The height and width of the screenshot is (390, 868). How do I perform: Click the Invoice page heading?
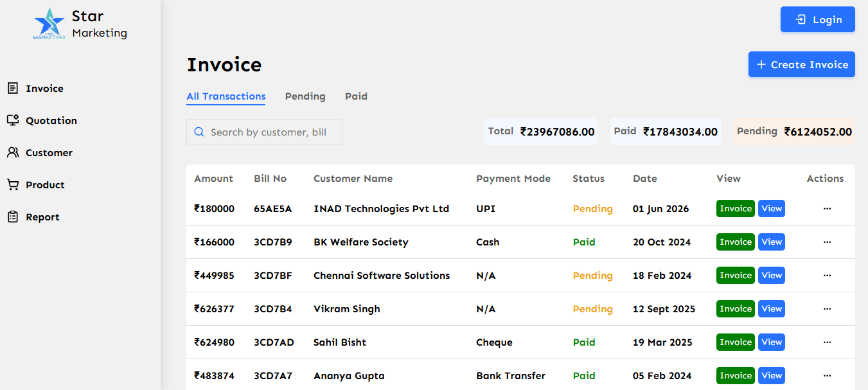point(224,65)
